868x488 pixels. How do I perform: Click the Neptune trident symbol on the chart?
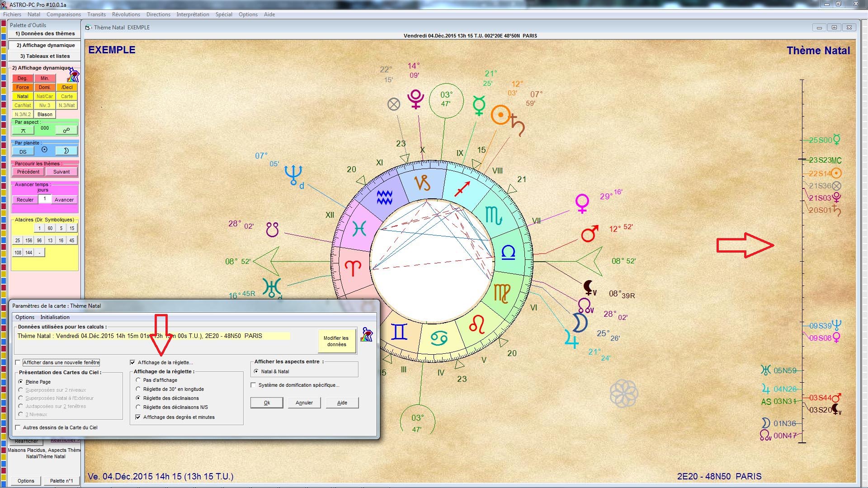293,175
